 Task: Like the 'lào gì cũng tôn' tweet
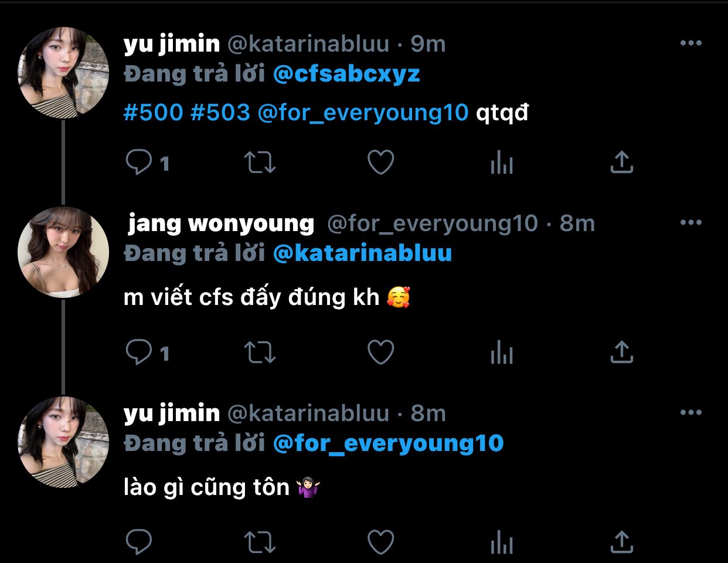click(x=380, y=542)
